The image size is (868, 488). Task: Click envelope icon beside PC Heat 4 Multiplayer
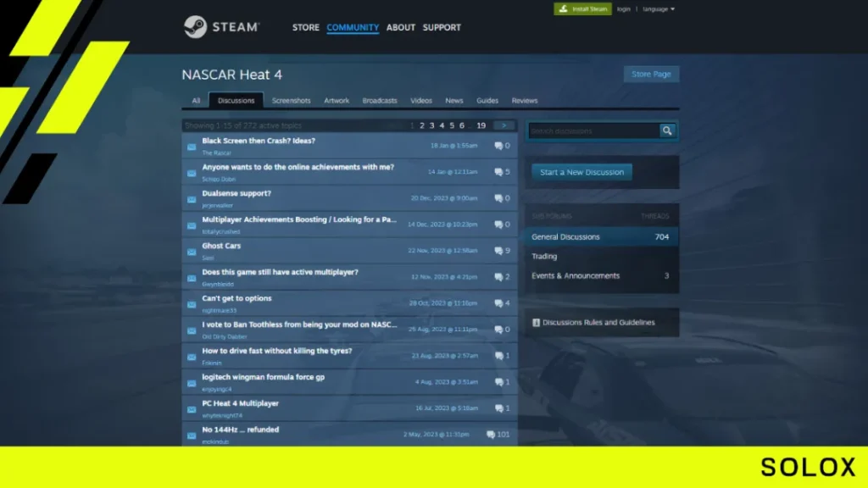192,409
